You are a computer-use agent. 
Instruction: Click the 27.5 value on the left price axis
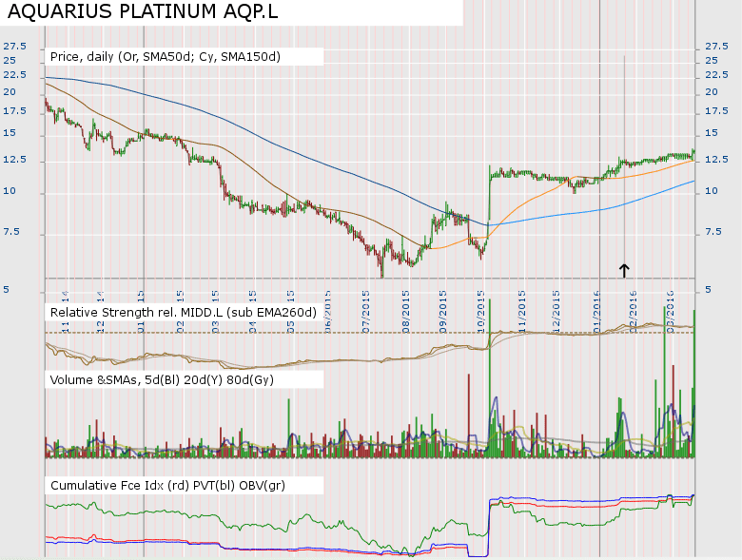(x=14, y=46)
